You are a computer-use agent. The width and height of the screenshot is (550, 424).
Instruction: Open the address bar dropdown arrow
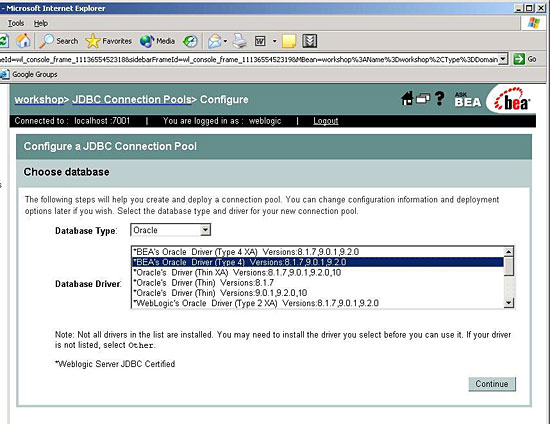pos(503,59)
